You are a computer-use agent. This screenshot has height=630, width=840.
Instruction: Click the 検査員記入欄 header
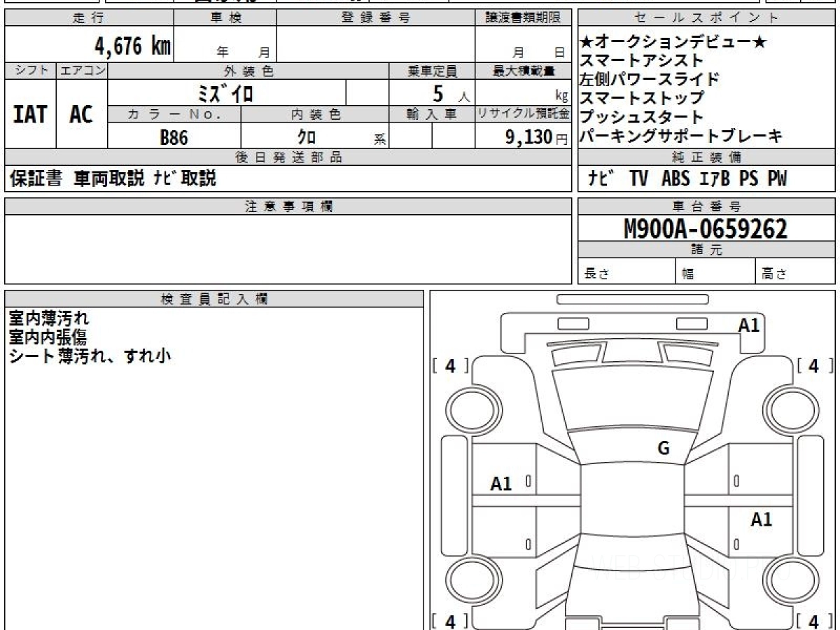[214, 298]
